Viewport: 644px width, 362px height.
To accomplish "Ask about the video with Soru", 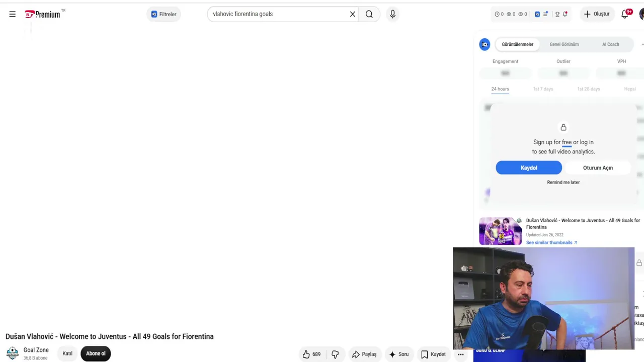I will [399, 354].
